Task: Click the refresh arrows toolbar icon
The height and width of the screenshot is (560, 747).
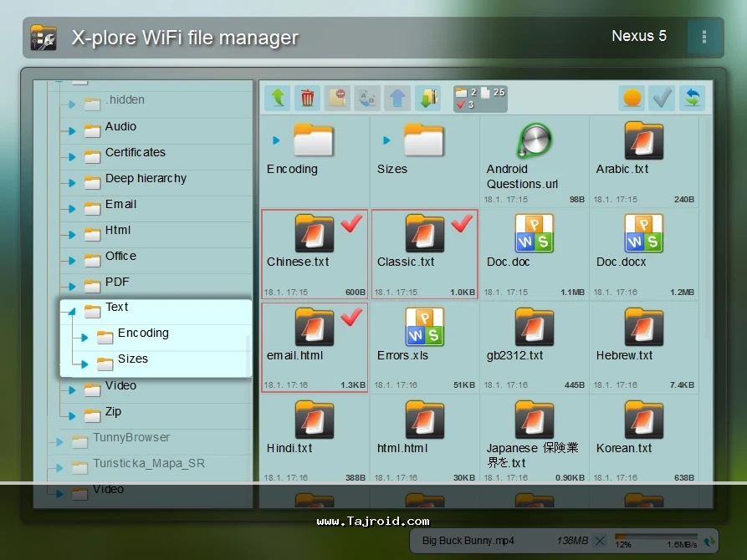Action: [692, 98]
